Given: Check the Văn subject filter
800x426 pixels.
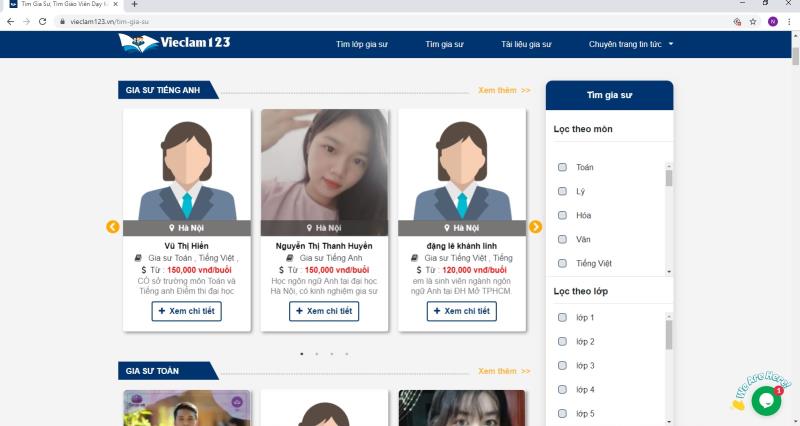Looking at the screenshot, I should click(x=562, y=239).
